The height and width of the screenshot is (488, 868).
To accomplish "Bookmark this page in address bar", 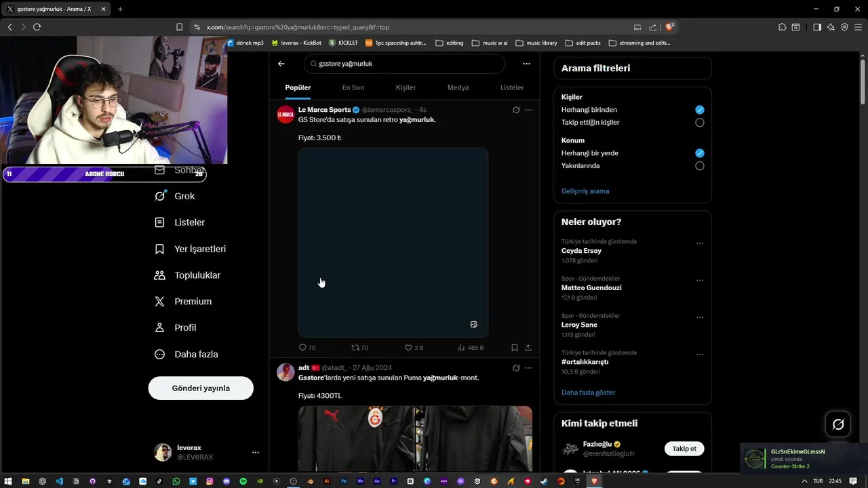I will (x=179, y=27).
